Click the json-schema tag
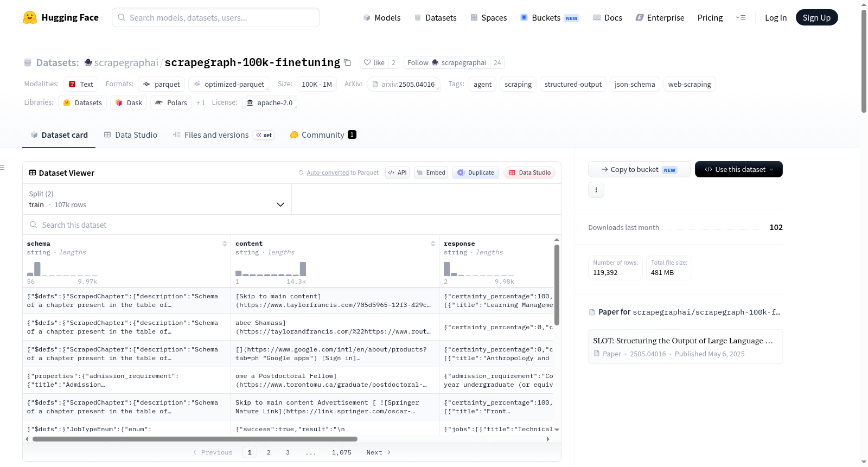 (x=635, y=84)
